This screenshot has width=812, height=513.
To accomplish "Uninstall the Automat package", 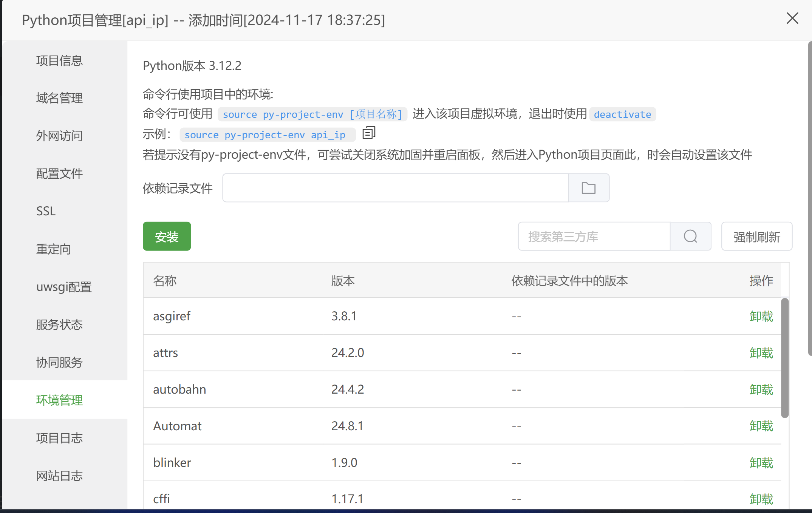I will pyautogui.click(x=761, y=426).
